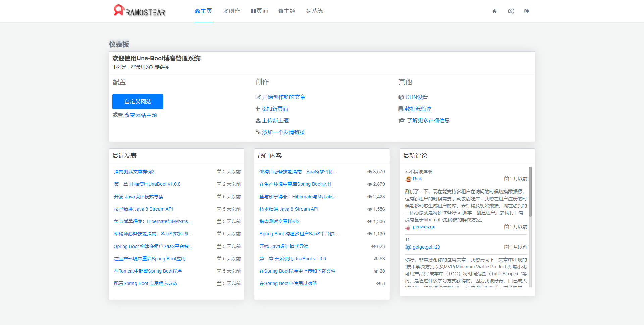This screenshot has width=644, height=325.
Task: Open the 页面 menu
Action: [x=259, y=11]
